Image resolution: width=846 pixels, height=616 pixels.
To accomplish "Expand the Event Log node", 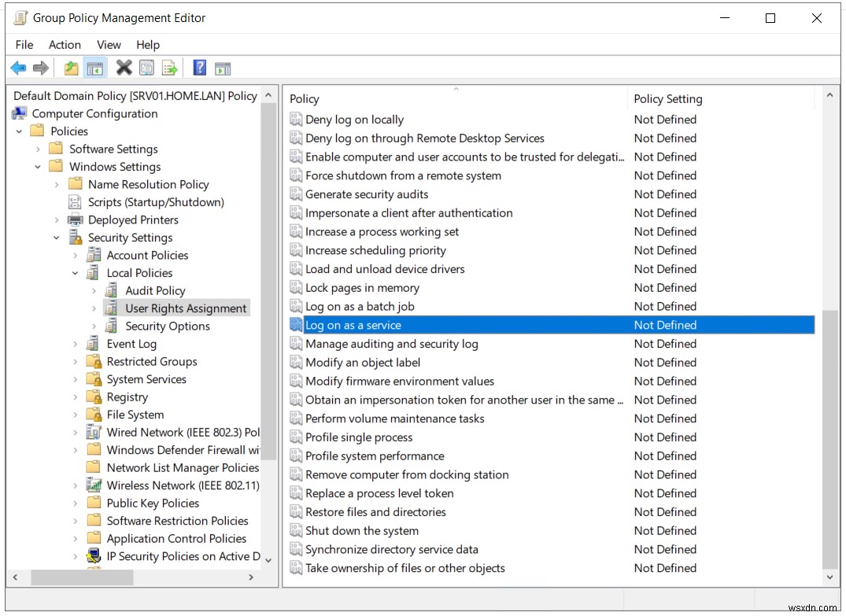I will (74, 343).
